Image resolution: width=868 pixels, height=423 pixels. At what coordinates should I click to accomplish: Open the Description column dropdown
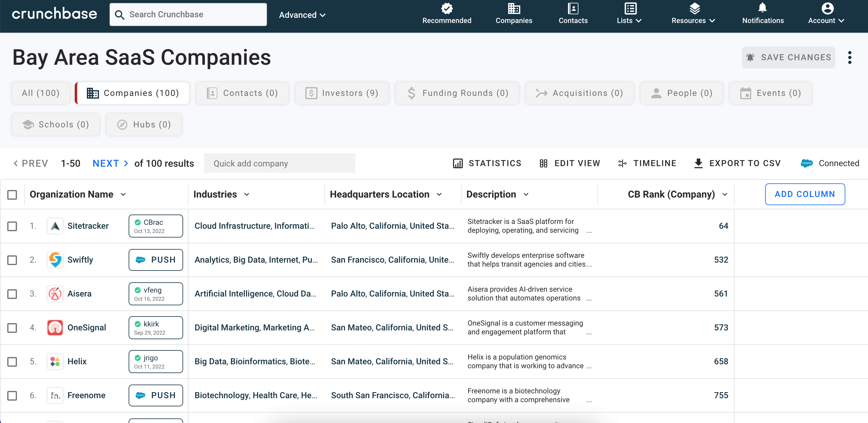(x=526, y=195)
